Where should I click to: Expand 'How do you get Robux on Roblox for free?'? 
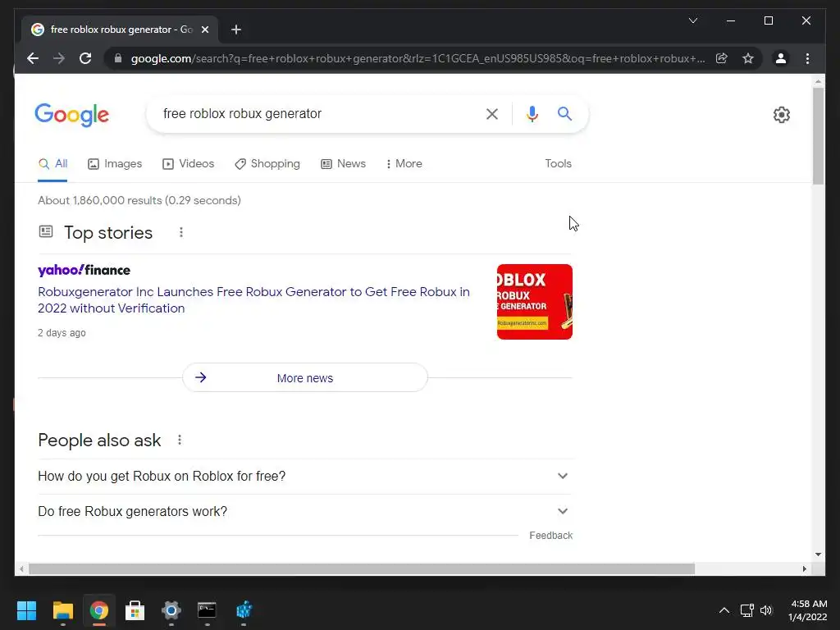click(305, 477)
